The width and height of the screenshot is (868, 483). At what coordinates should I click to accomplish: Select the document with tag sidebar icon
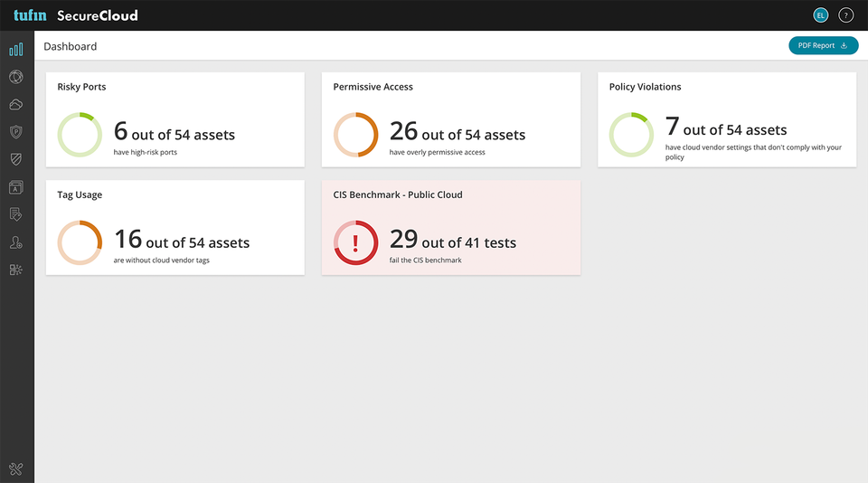(x=16, y=214)
